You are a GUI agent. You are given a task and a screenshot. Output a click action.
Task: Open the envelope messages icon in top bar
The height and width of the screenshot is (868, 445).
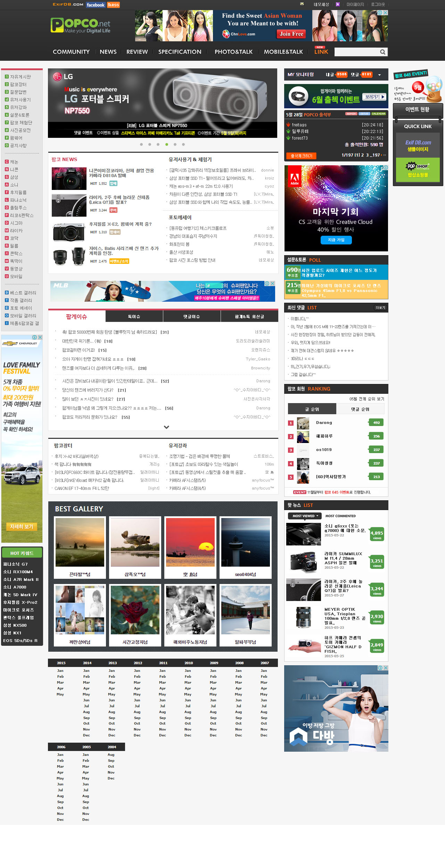click(x=302, y=4)
